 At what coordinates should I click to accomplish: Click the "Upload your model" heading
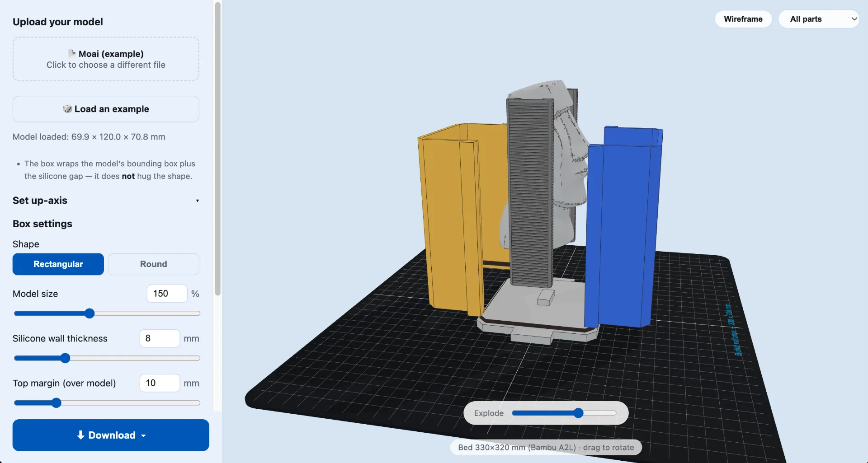[x=58, y=22]
